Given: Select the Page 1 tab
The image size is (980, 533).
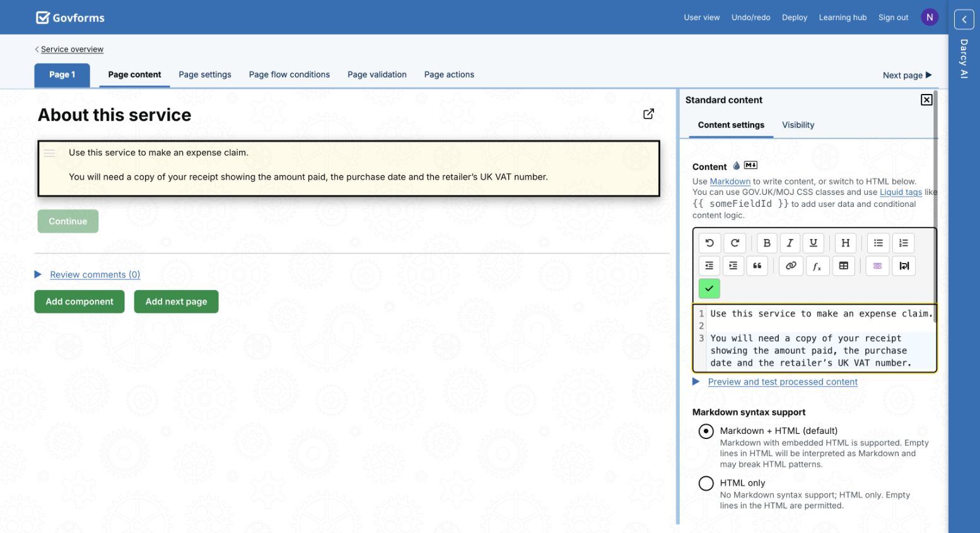Looking at the screenshot, I should click(62, 75).
